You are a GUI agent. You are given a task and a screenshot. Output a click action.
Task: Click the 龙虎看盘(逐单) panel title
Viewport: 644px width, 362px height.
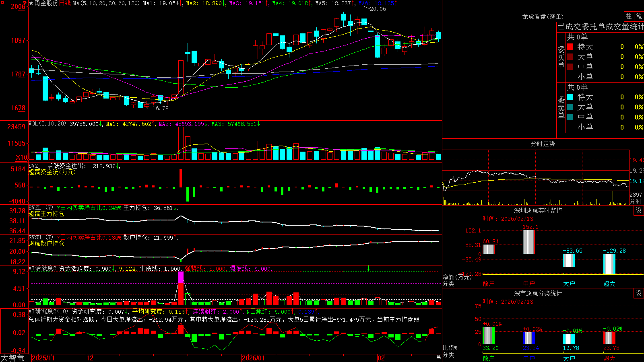click(x=543, y=16)
